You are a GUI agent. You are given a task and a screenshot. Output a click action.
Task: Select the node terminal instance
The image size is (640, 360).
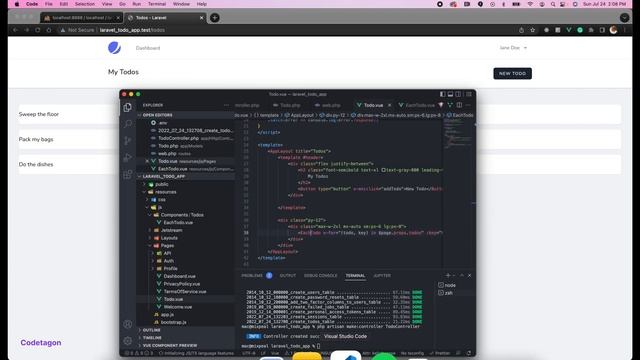447,285
